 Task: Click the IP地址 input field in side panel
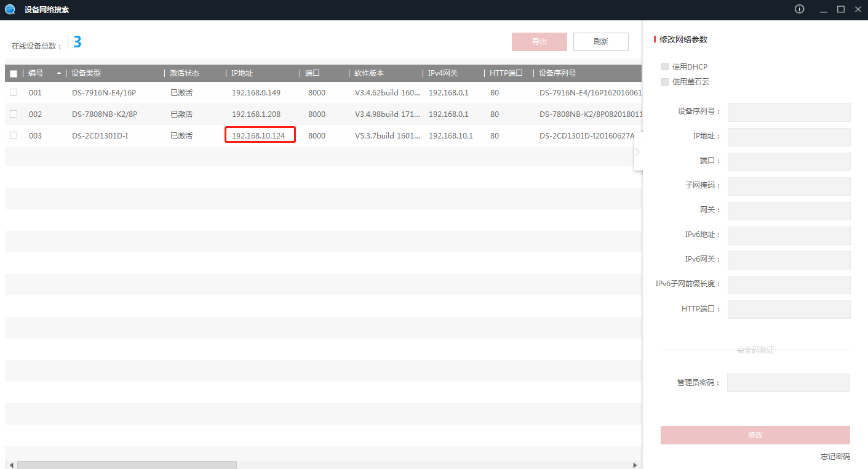pyautogui.click(x=789, y=137)
